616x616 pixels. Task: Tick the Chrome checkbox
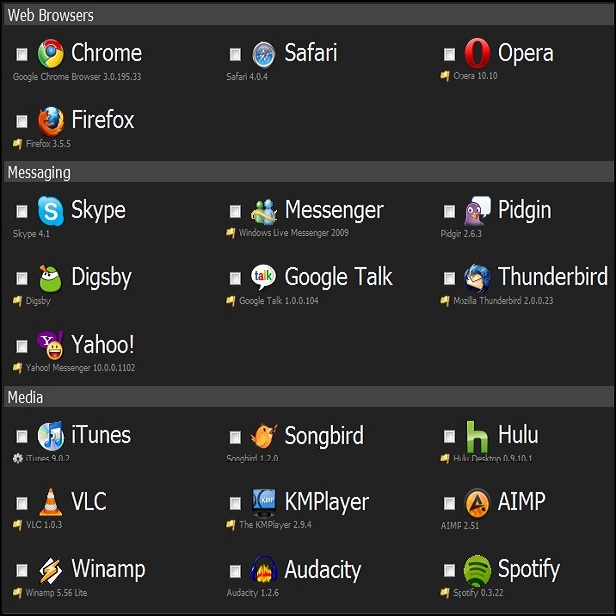coord(22,54)
